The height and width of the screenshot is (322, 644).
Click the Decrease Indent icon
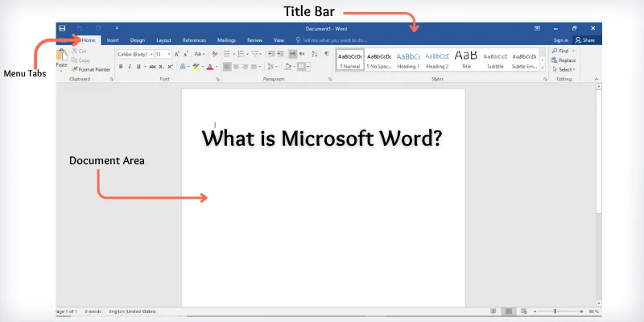click(x=271, y=54)
